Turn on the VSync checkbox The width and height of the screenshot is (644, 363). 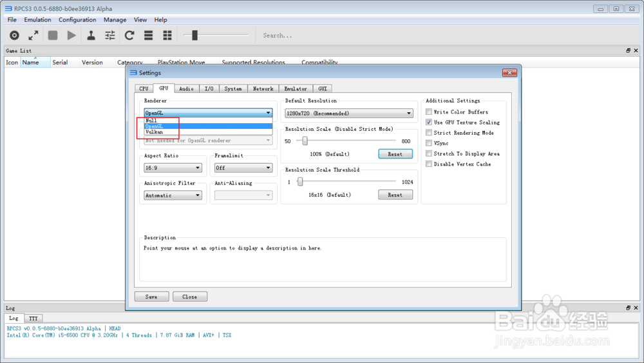[429, 143]
